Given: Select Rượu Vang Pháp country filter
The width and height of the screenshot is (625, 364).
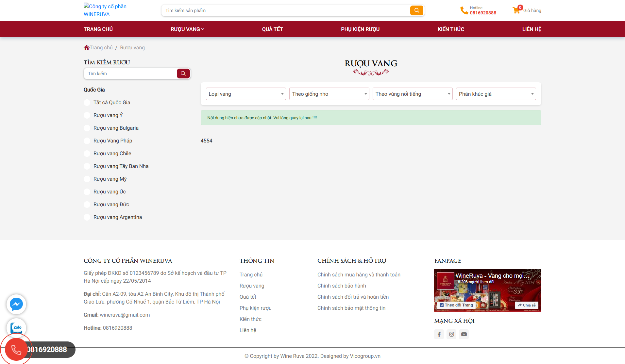Looking at the screenshot, I should coord(87,141).
